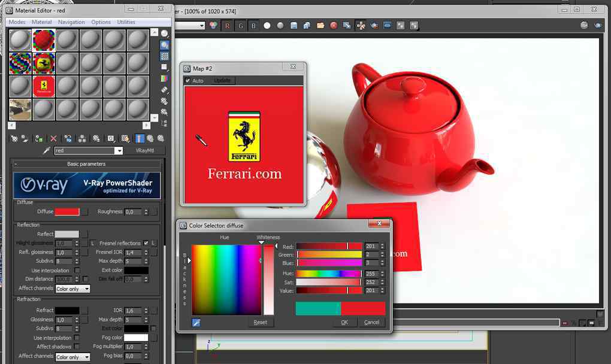611x364 pixels.
Task: Click Show Shaded Material in Viewport icon
Action: [x=125, y=138]
